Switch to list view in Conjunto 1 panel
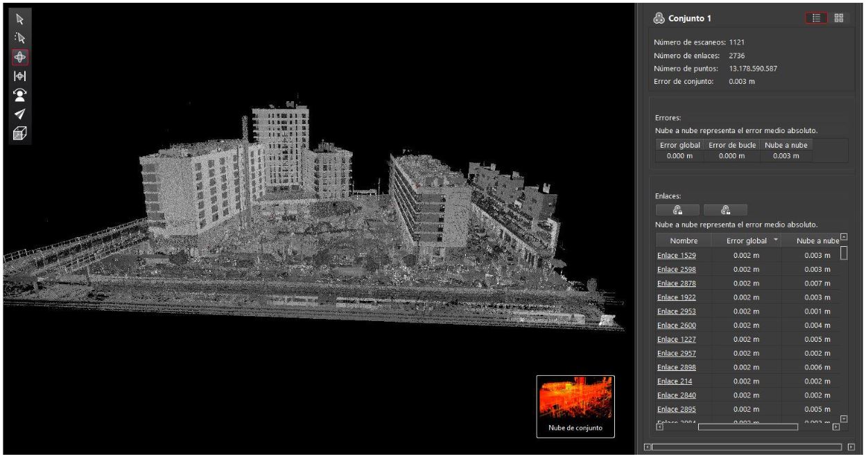The width and height of the screenshot is (868, 459). (x=816, y=19)
